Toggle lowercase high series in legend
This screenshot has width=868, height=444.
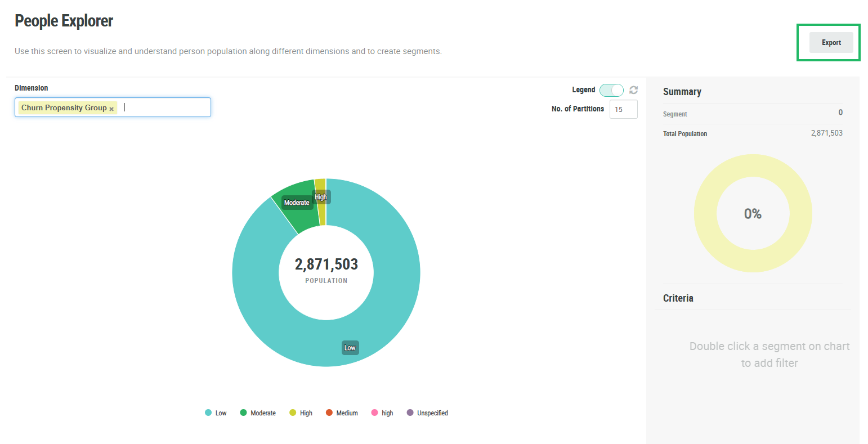(382, 413)
